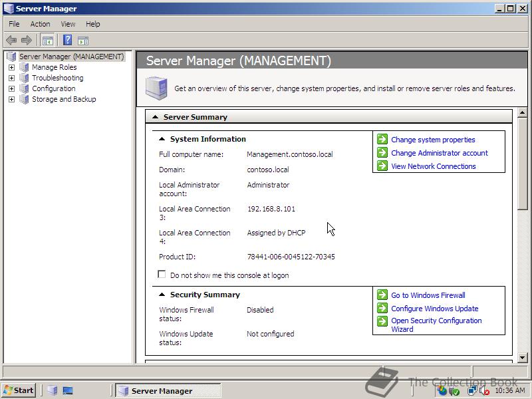Viewport: 532px width, 399px height.
Task: Open the Action menu
Action: click(x=40, y=24)
